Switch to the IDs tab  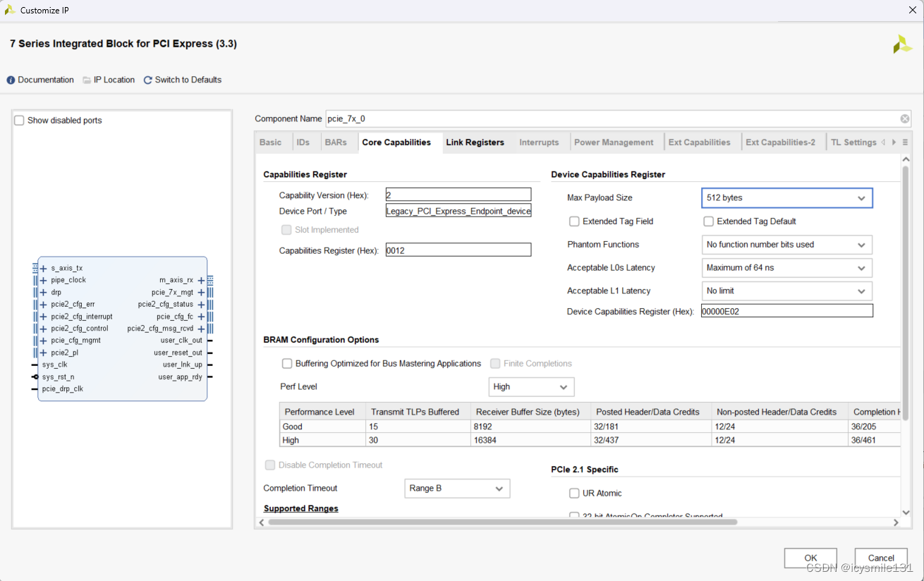coord(303,142)
